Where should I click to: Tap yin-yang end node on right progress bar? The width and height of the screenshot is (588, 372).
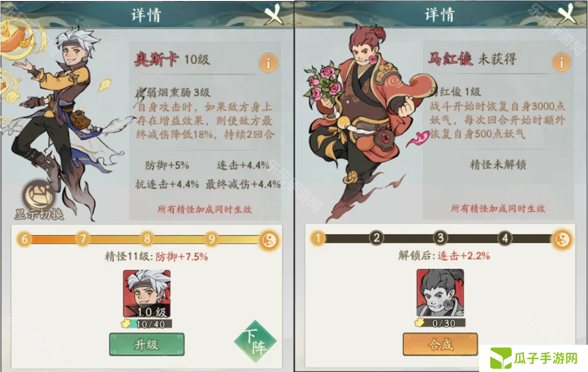(x=562, y=239)
